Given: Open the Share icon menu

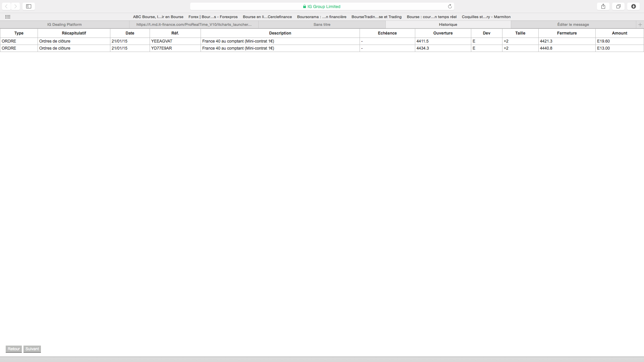Looking at the screenshot, I should coord(603,6).
